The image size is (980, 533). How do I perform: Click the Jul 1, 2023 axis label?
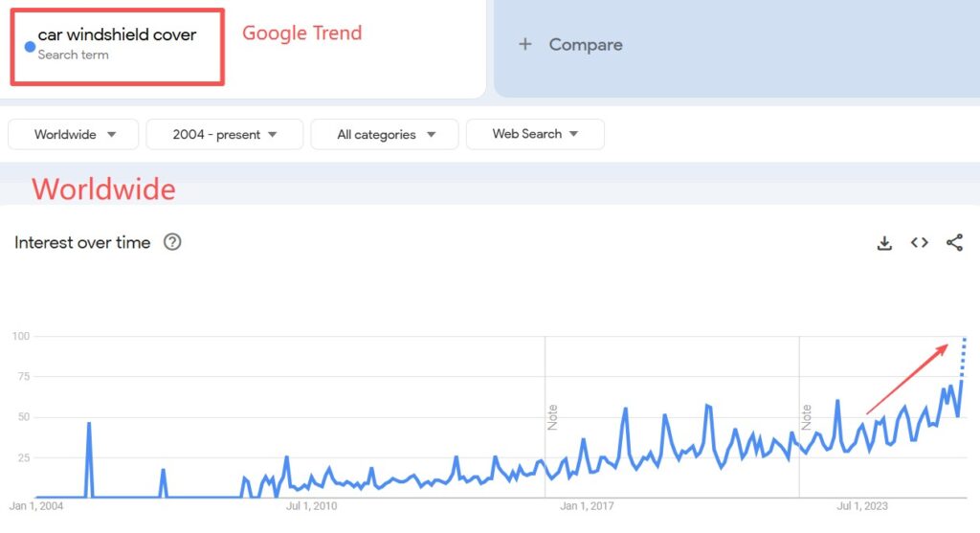[x=862, y=506]
